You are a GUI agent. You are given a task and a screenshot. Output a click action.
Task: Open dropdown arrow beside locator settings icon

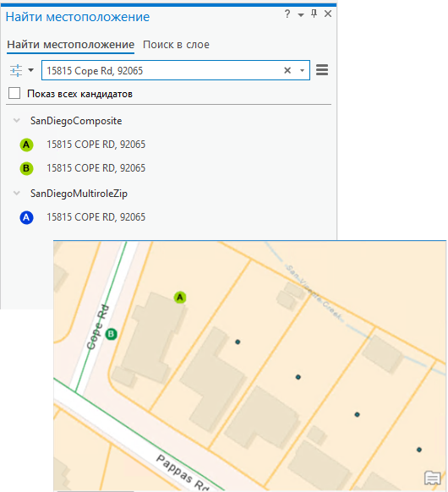pyautogui.click(x=30, y=69)
